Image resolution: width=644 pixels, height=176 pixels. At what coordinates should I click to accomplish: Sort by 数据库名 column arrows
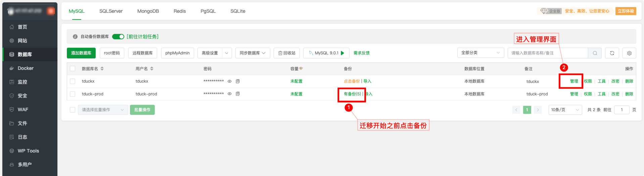click(x=102, y=69)
